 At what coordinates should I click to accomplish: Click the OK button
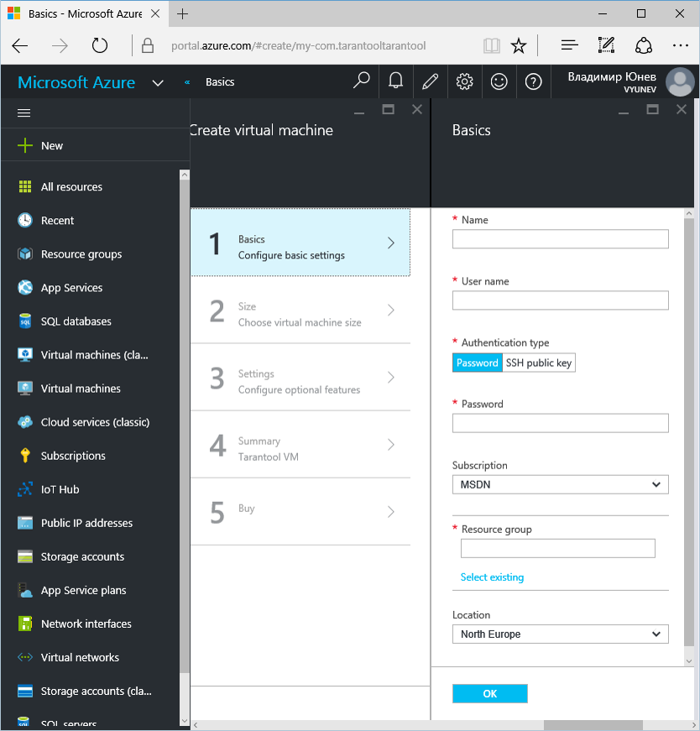(489, 693)
